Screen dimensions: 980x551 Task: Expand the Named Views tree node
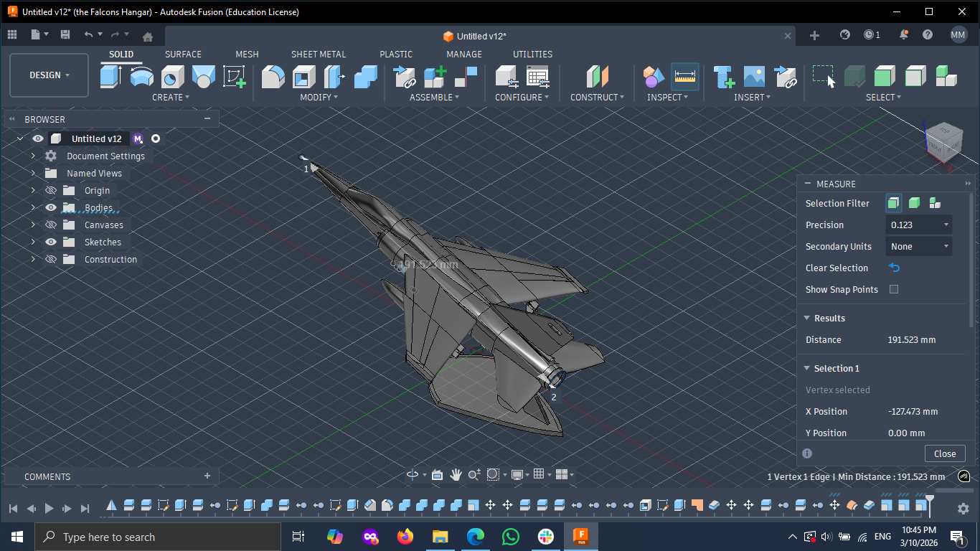[x=33, y=173]
